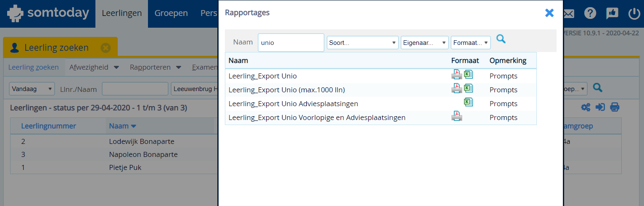Open the Soort dropdown
This screenshot has height=206, width=644.
coord(363,43)
